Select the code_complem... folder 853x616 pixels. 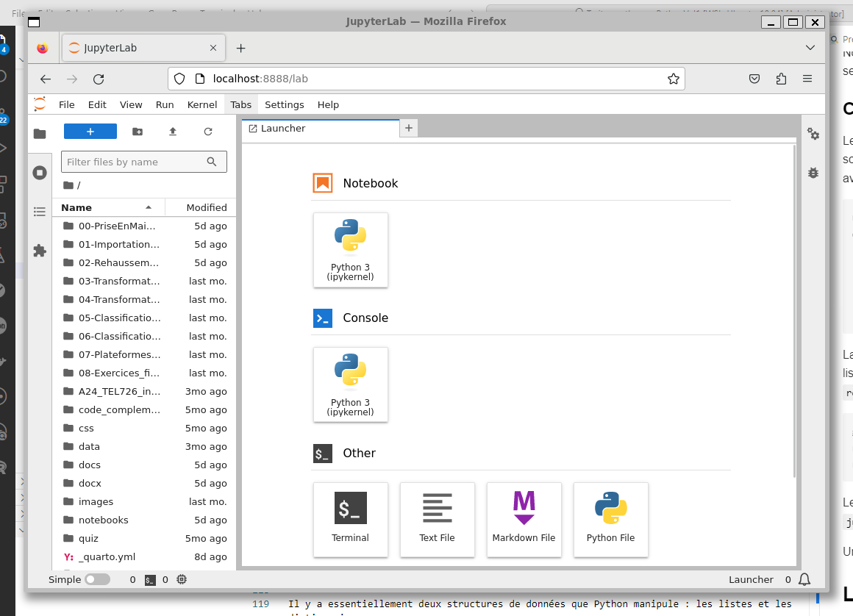[145, 410]
